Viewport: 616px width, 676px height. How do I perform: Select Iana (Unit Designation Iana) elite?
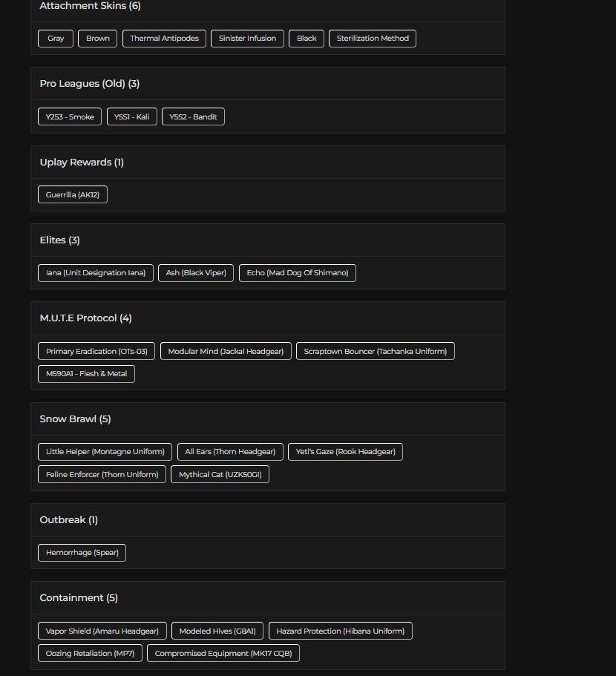(96, 273)
